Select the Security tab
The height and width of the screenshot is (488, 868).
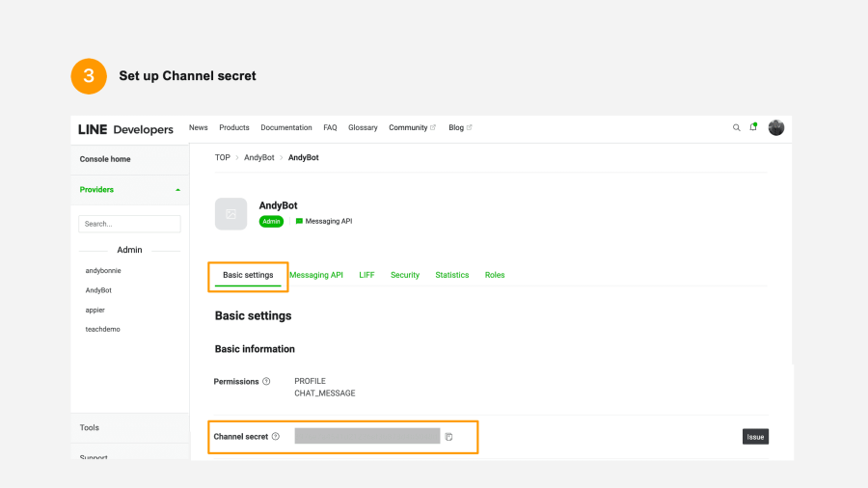pos(405,275)
